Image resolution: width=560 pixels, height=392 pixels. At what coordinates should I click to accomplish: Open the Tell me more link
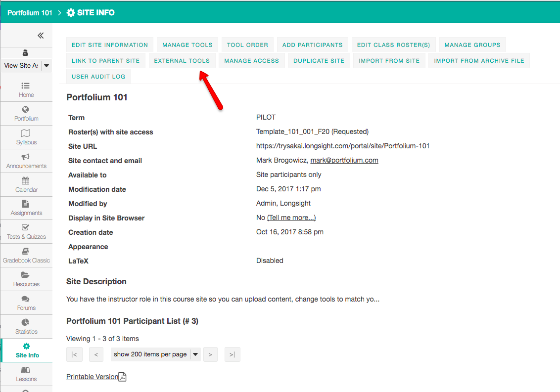point(291,218)
